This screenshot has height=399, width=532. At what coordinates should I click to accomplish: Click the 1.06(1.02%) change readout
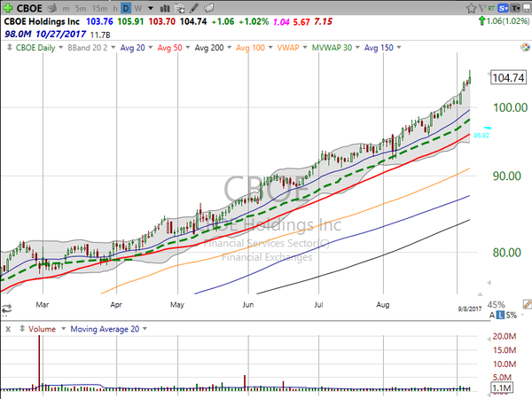(x=507, y=21)
